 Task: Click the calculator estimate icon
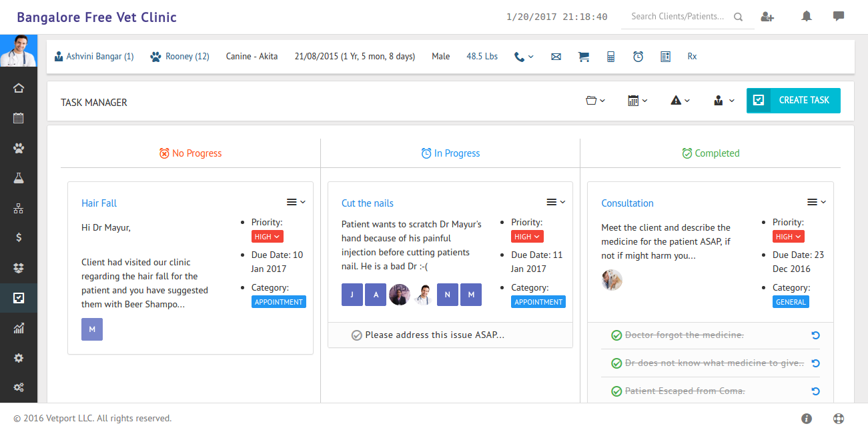pos(610,56)
